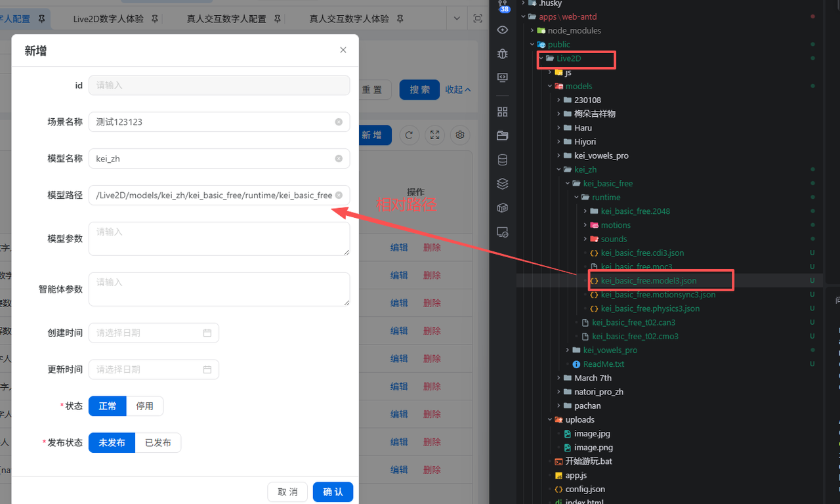Viewport: 840px width, 504px height.
Task: Open the extensions grid icon in sidebar
Action: pyautogui.click(x=503, y=112)
